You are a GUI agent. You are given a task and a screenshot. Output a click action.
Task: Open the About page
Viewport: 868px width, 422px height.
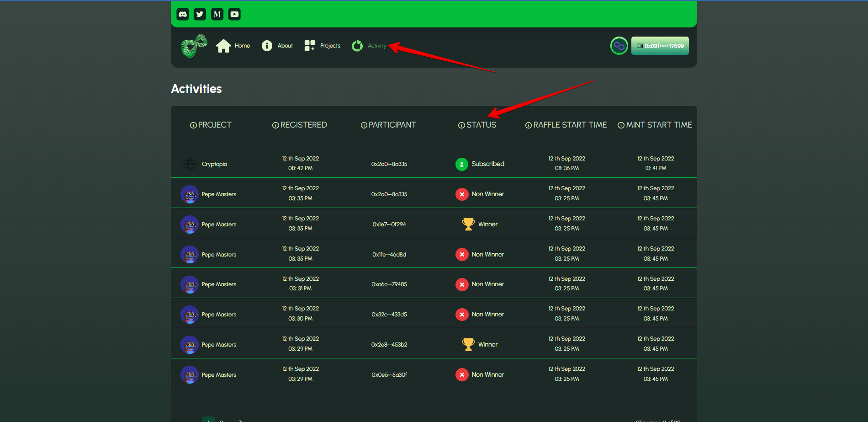pos(277,46)
